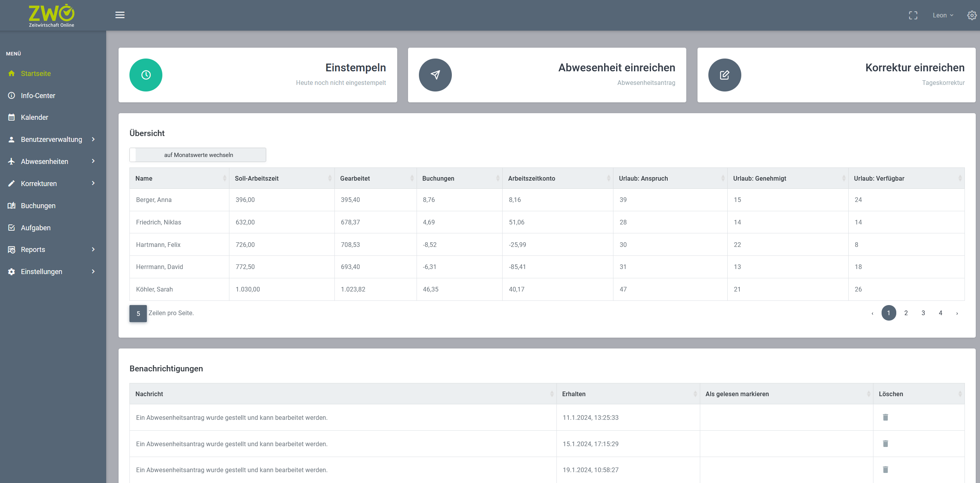The image size is (980, 483).
Task: Open the gear settings icon top right
Action: point(971,15)
